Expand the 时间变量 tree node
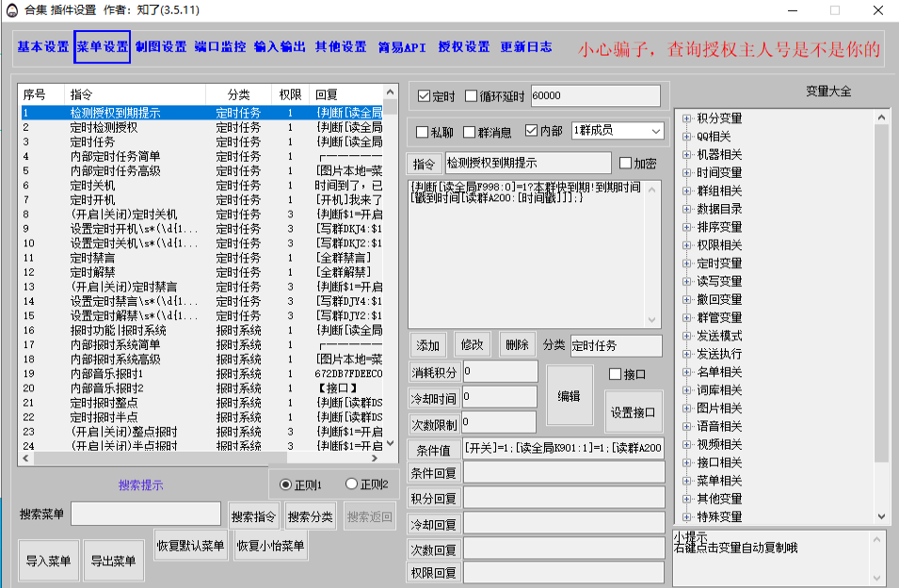The height and width of the screenshot is (588, 899). coord(686,173)
